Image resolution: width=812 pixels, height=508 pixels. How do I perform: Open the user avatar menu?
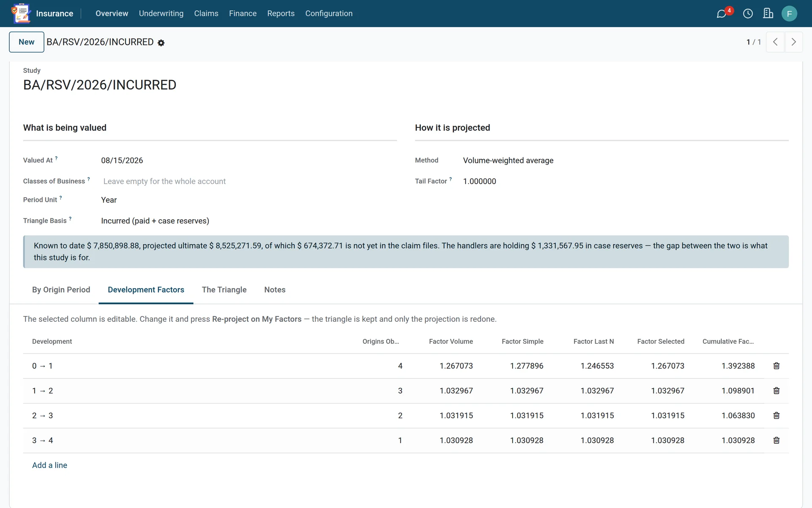point(789,14)
